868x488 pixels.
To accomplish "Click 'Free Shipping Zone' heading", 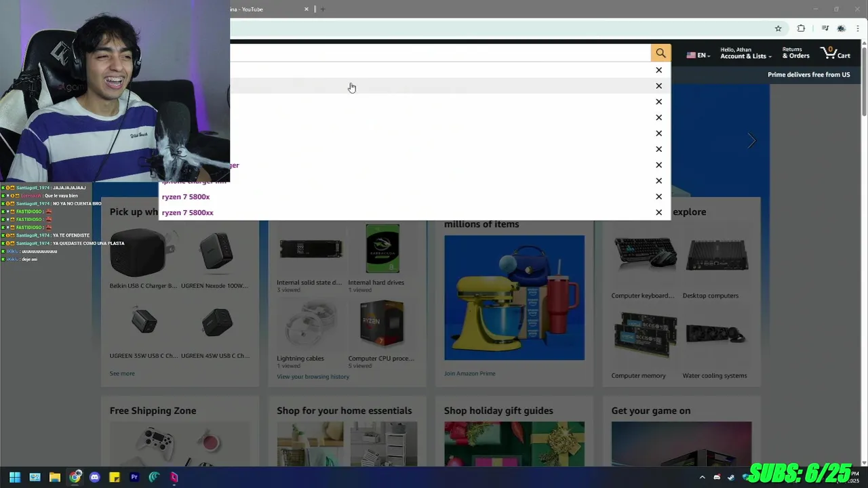I will (153, 411).
